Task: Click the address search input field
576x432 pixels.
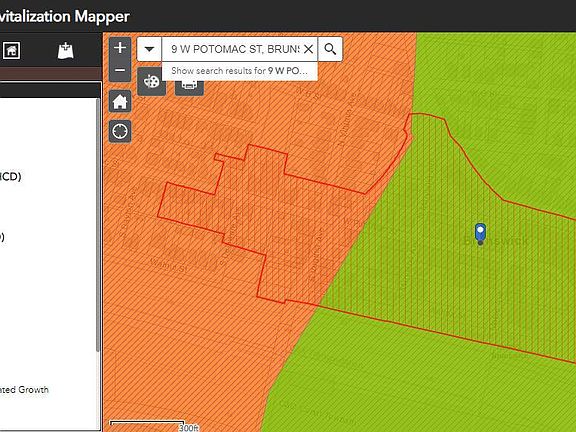Action: click(235, 49)
